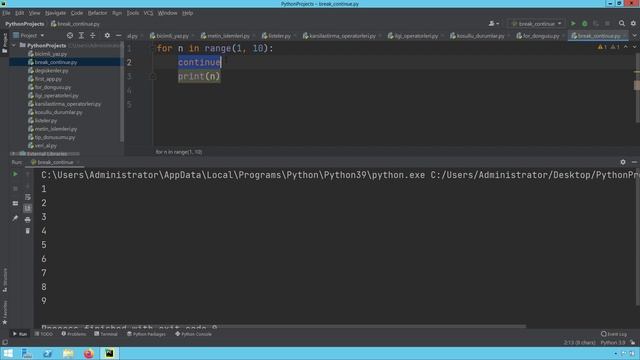Open the File menu

pos(6,13)
